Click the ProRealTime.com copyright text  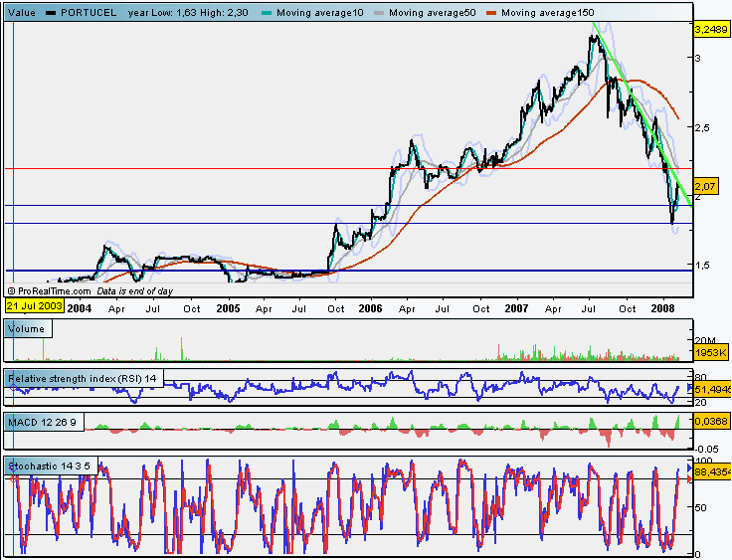49,291
